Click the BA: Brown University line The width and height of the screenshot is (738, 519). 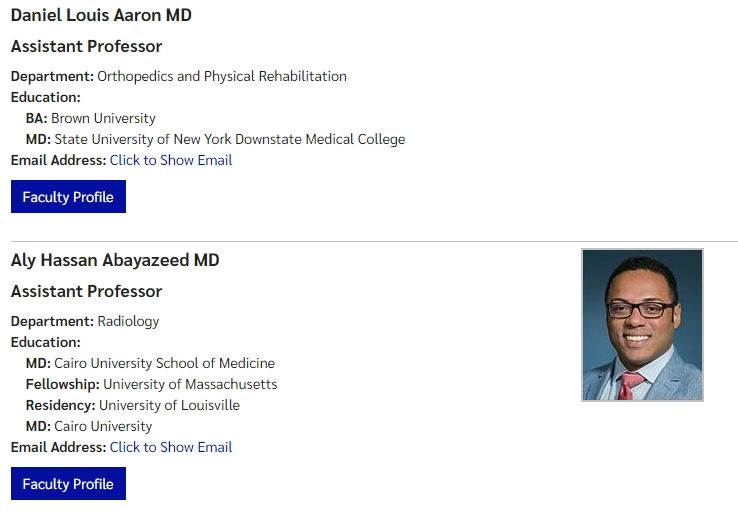click(91, 118)
